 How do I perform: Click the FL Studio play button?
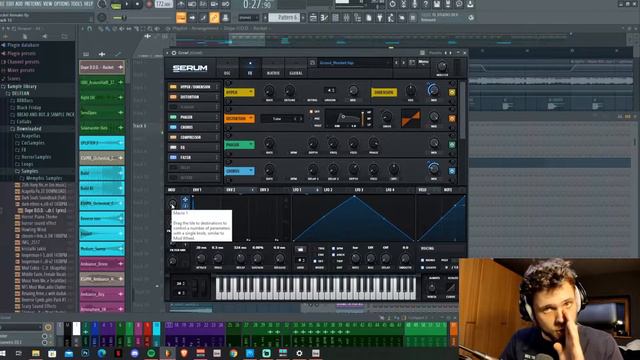(127, 4)
